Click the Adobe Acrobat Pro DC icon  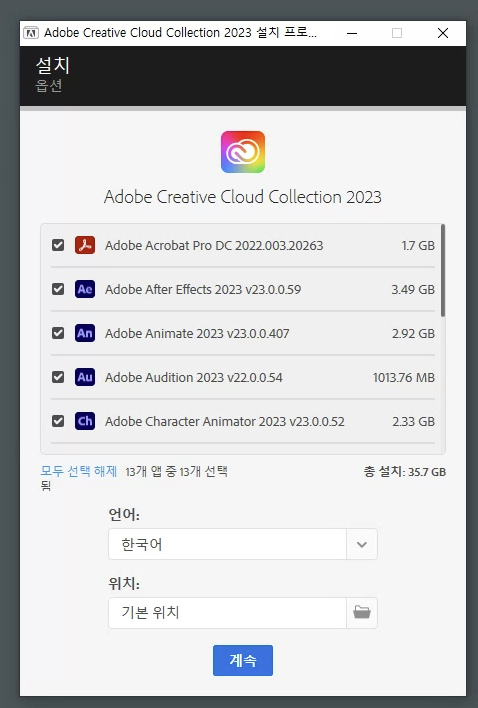(x=85, y=245)
